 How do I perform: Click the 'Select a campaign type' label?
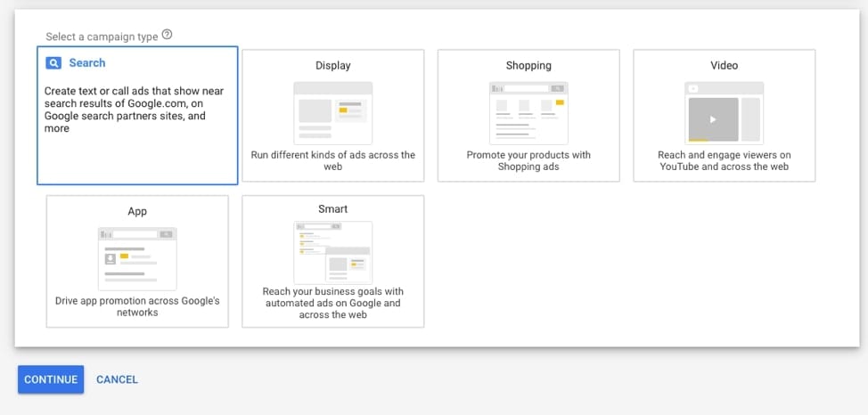pos(102,37)
